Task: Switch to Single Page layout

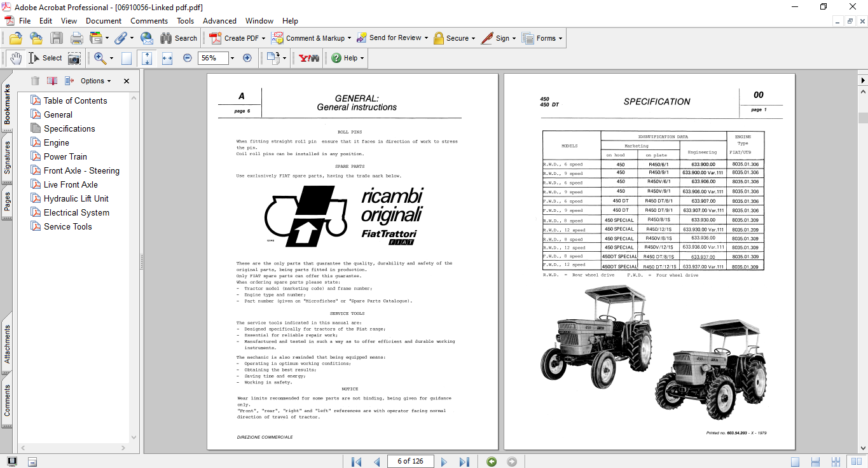Action: coord(795,462)
